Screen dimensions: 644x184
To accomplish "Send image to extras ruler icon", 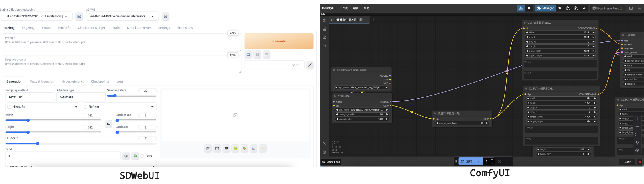I will click(x=254, y=148).
